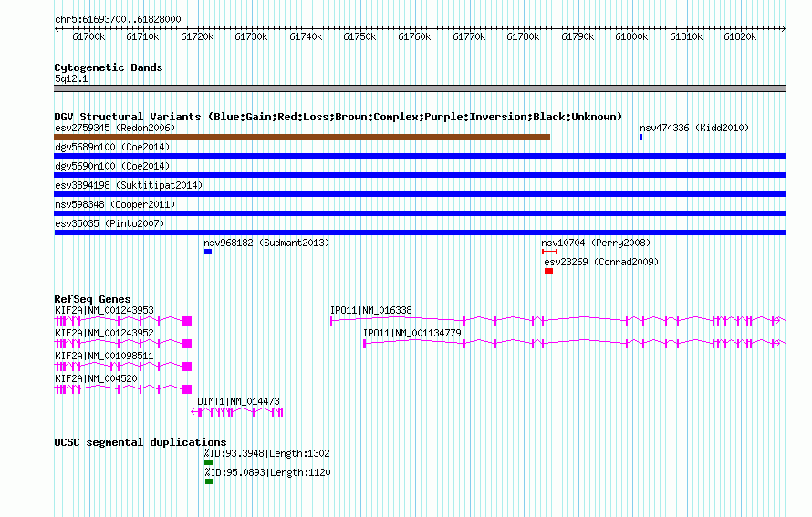Click the blue dgv5690n100 gain bar
The height and width of the screenshot is (517, 812).
[420, 175]
